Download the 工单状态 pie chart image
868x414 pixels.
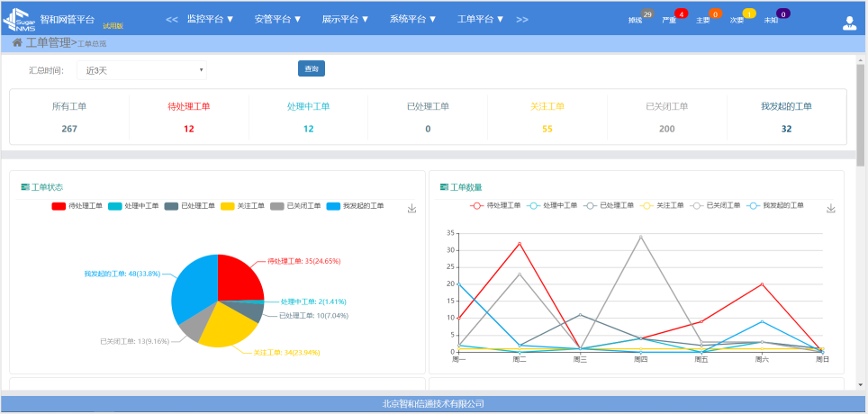(411, 208)
